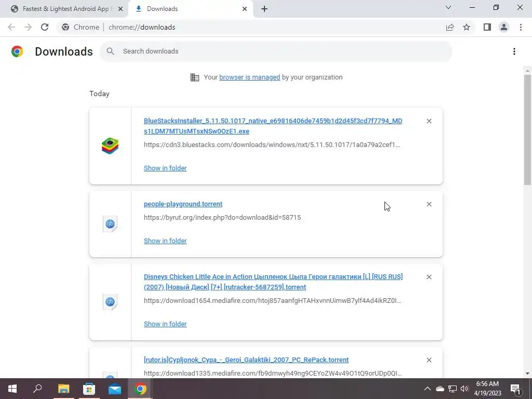Screen dimensions: 532x399
Task: Click the byrut.org source URL
Action: 222,218
